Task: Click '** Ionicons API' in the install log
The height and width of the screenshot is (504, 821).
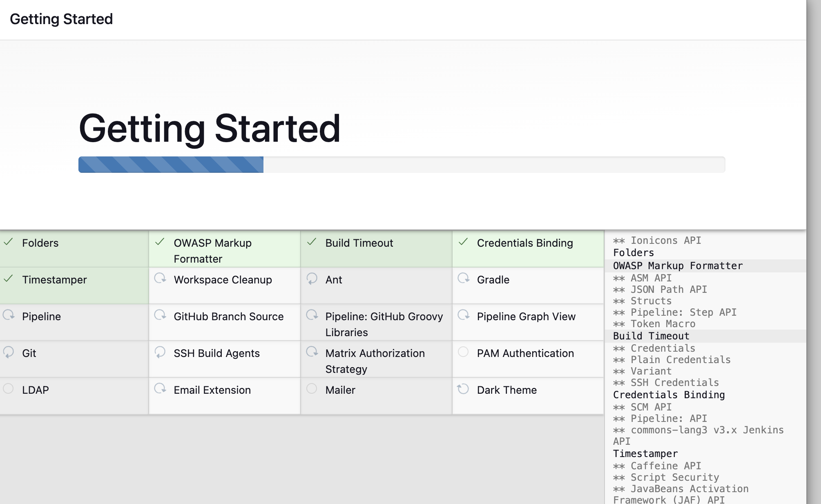Action: click(657, 241)
